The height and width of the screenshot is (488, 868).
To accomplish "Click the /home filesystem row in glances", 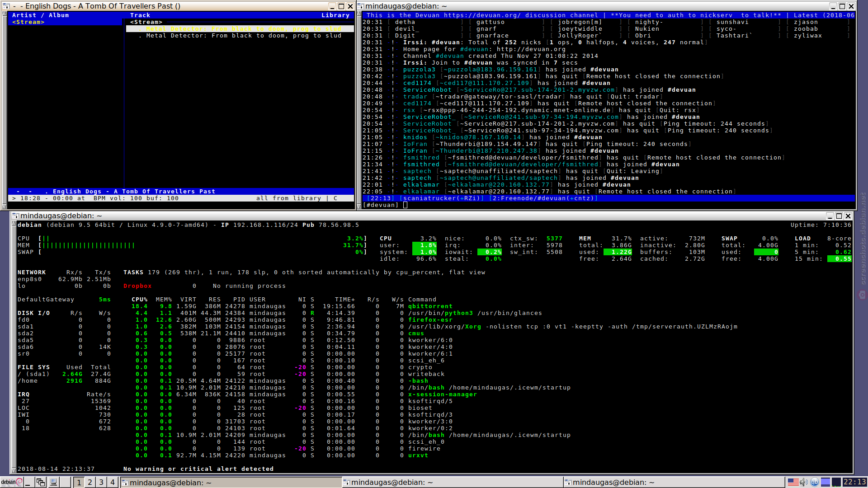I will 64,380.
